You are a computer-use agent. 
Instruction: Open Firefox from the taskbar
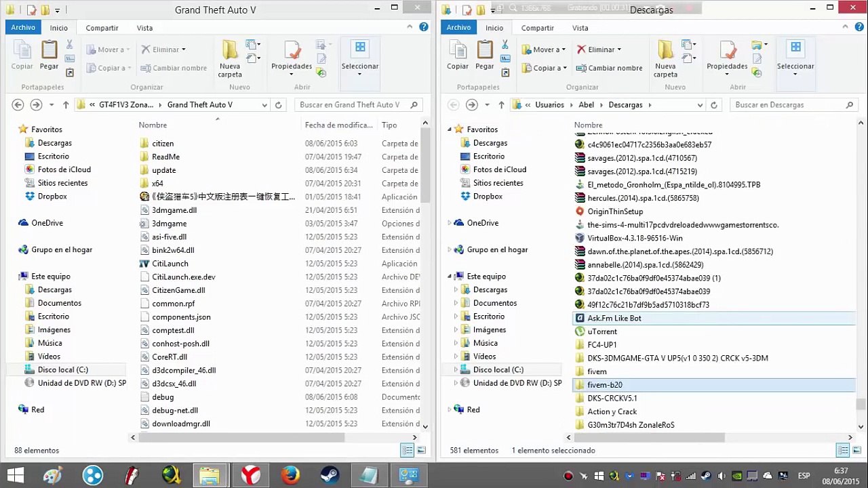[x=290, y=475]
